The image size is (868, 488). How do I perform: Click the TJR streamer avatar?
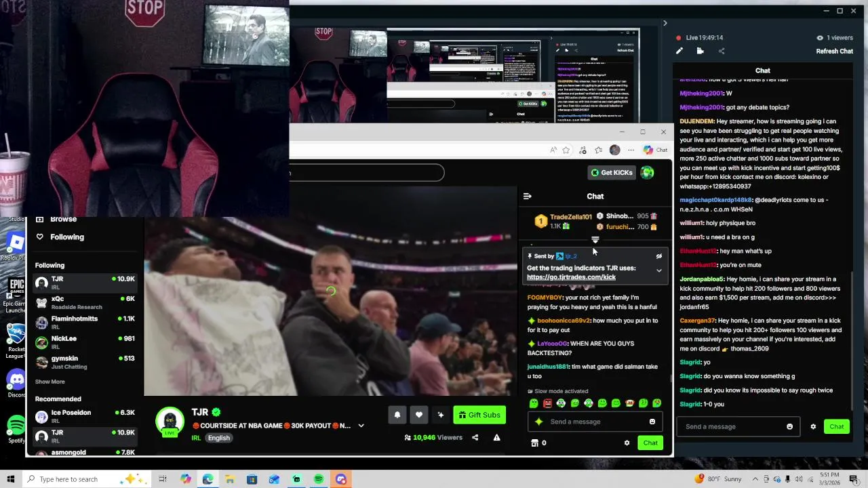(170, 422)
